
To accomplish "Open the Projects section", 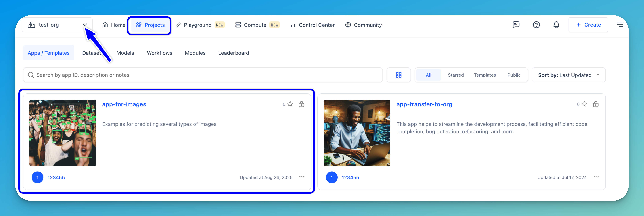I will [x=150, y=25].
